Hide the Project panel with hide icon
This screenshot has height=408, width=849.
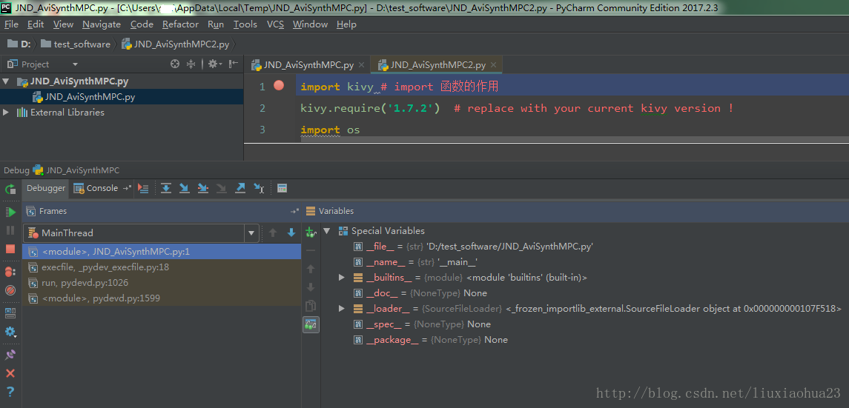click(x=233, y=64)
